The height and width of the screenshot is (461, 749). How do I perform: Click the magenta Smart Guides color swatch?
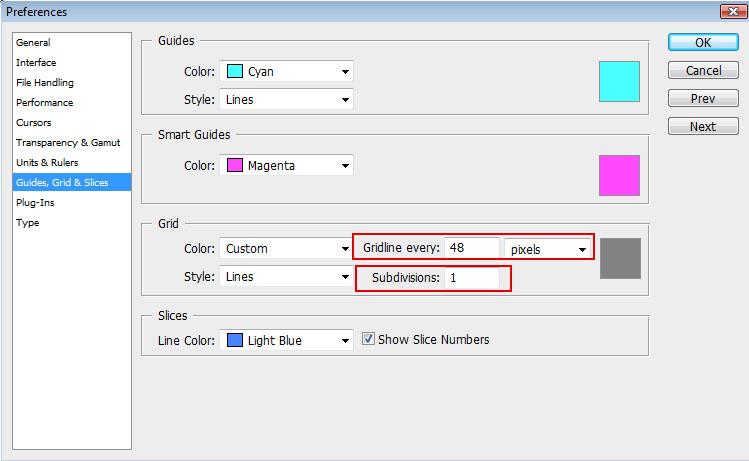(x=619, y=175)
